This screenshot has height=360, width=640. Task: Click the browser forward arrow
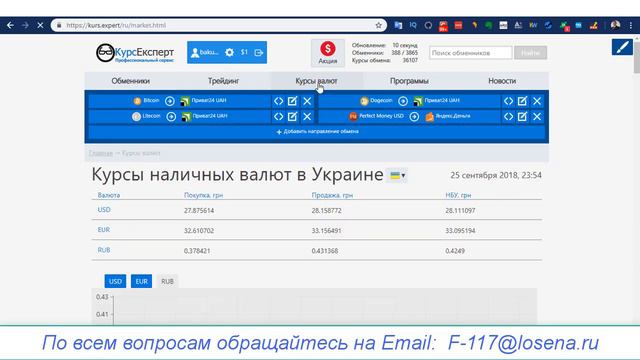[x=25, y=25]
